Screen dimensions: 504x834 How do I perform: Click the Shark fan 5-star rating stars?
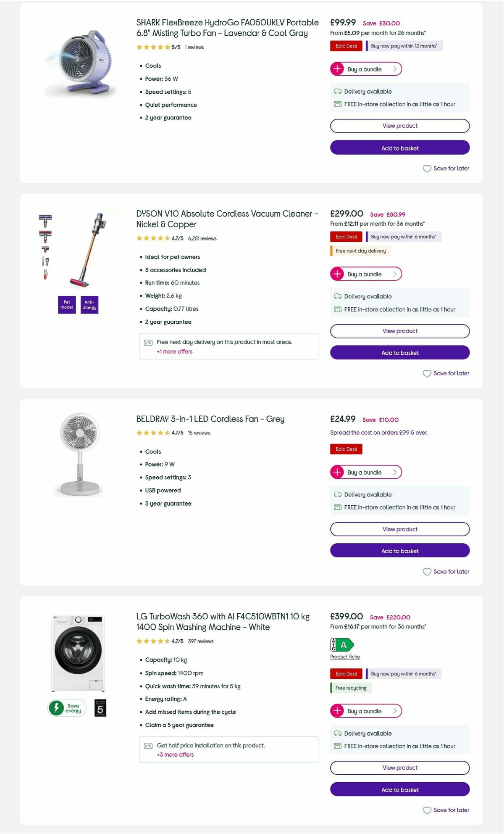(153, 47)
